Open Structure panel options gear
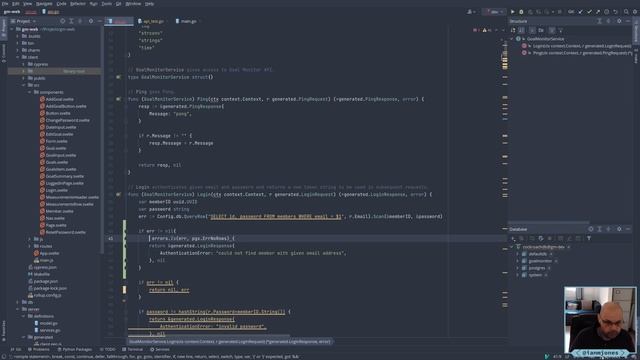 pos(619,21)
